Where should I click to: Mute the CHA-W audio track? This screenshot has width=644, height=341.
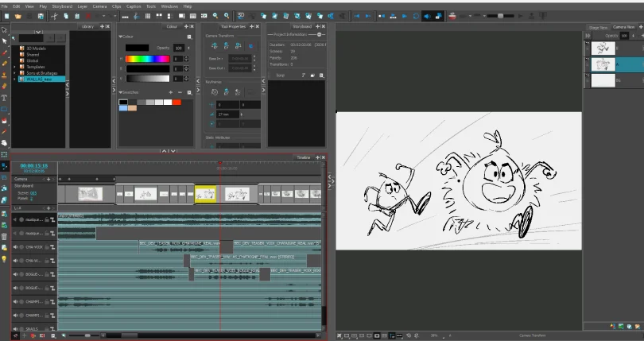pyautogui.click(x=15, y=261)
